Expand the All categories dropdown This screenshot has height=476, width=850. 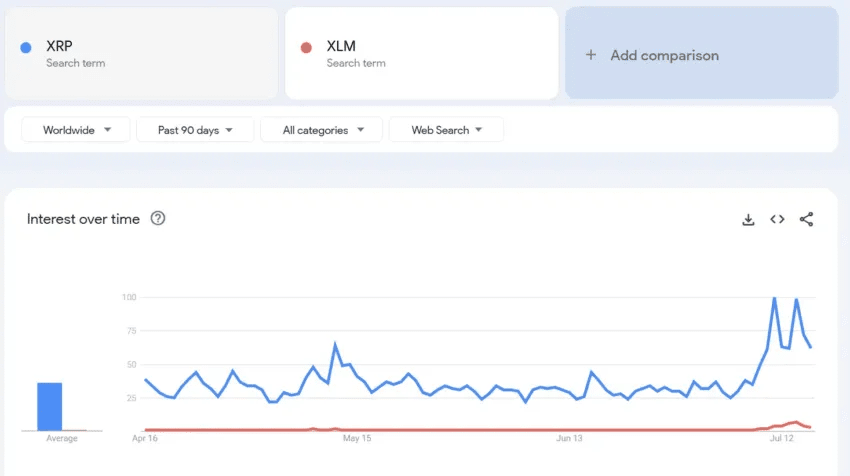(x=321, y=130)
